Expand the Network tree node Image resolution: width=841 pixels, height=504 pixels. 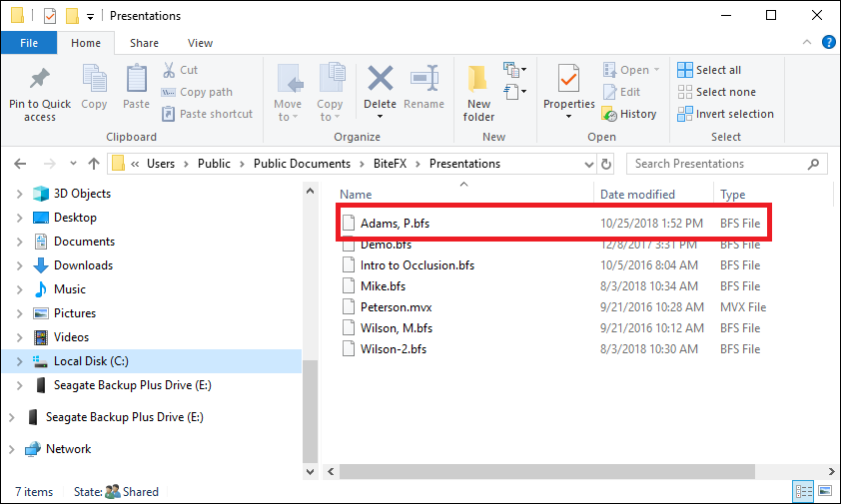click(x=11, y=449)
